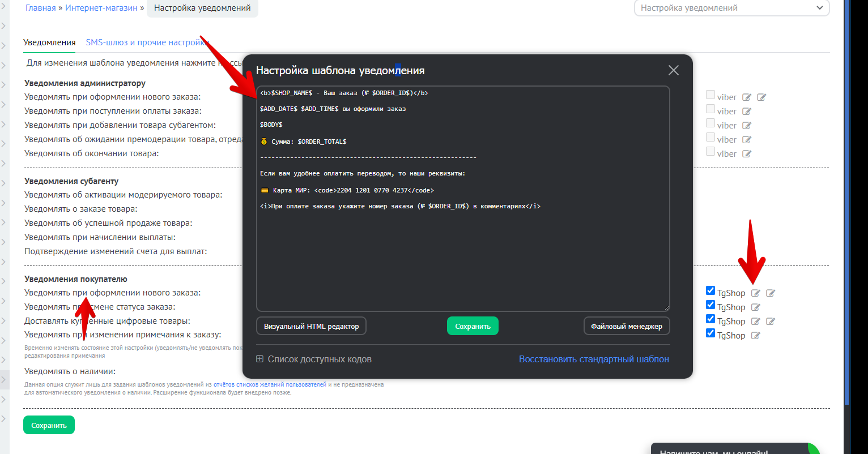
Task: Open the Настройка уведомлений dropdown at top right
Action: click(731, 8)
